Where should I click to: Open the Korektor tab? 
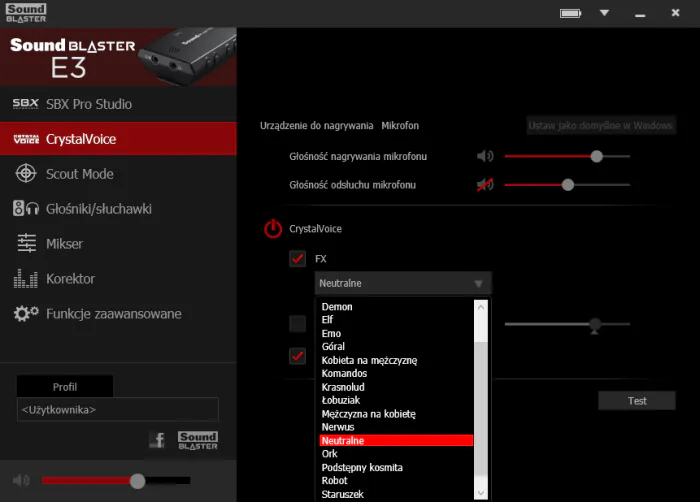[118, 279]
